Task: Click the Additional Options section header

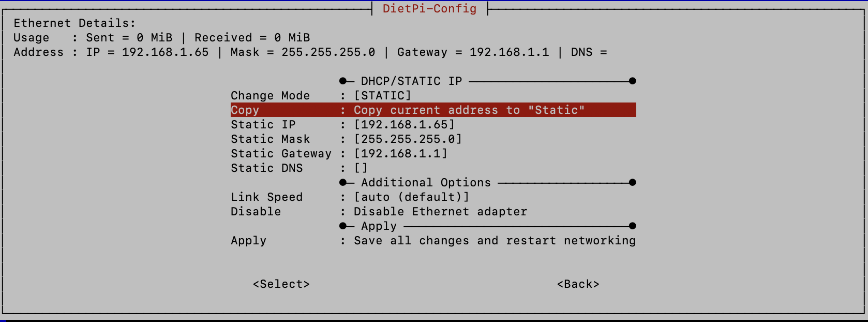Action: click(x=426, y=183)
